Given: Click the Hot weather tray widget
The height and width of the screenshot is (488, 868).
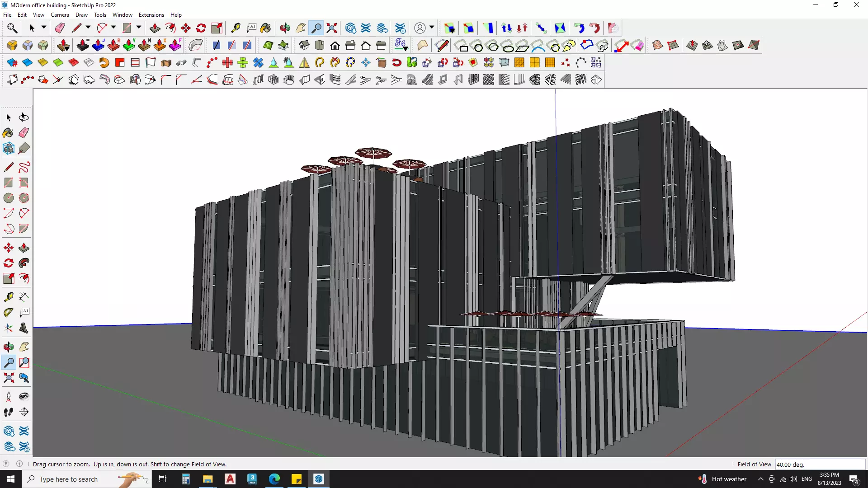Looking at the screenshot, I should (722, 479).
